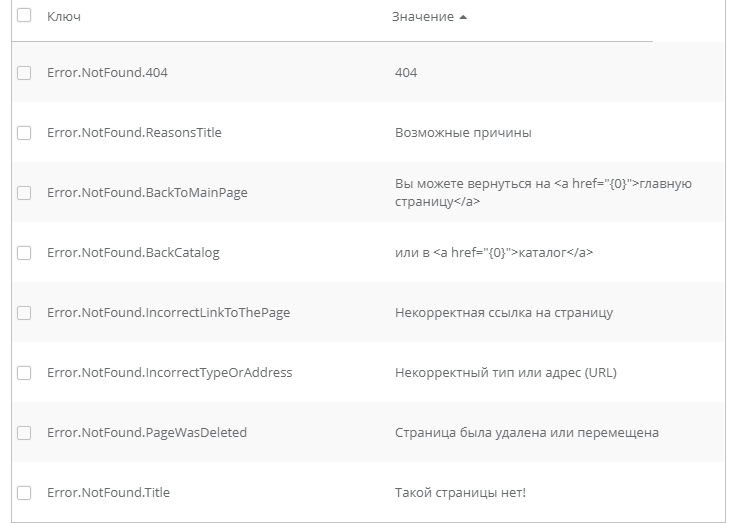The image size is (740, 523).
Task: Select checkbox beside Error.NotFound.IncorrectLinkToThePage
Action: tap(24, 313)
